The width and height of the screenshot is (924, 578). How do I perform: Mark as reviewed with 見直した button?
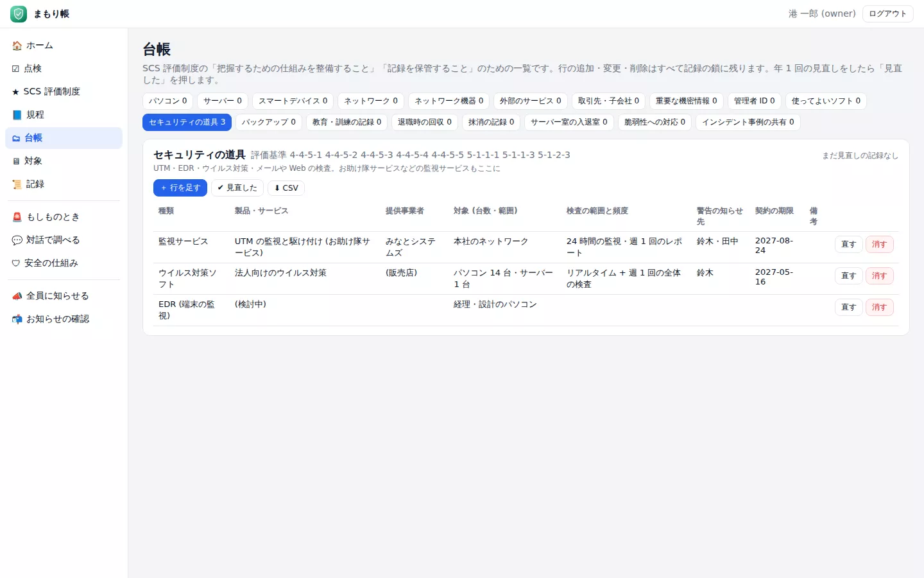(237, 188)
